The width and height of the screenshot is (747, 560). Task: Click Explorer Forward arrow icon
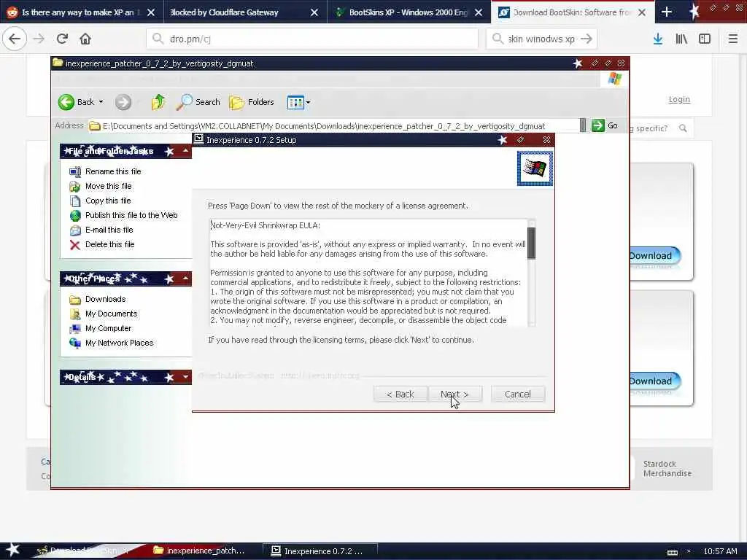tap(123, 102)
